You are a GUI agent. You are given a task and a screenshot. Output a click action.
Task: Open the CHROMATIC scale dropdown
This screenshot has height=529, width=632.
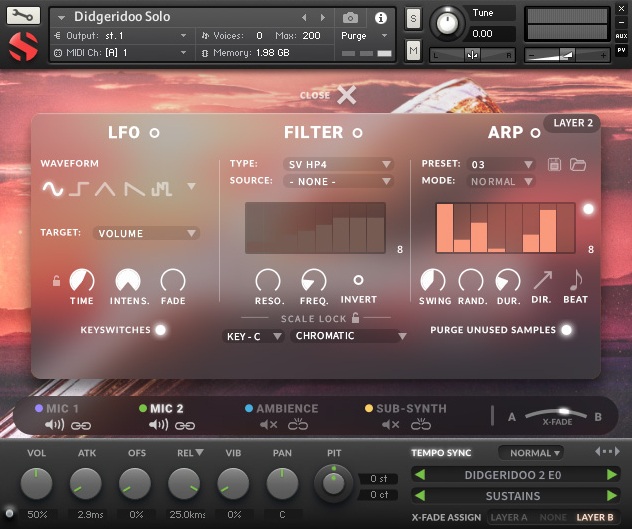pos(349,336)
